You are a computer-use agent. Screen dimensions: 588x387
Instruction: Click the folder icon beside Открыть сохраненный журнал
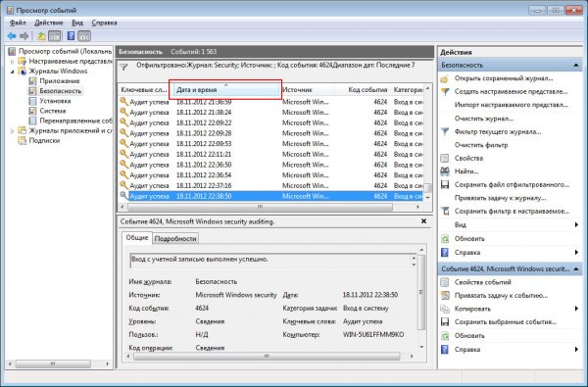[x=445, y=78]
